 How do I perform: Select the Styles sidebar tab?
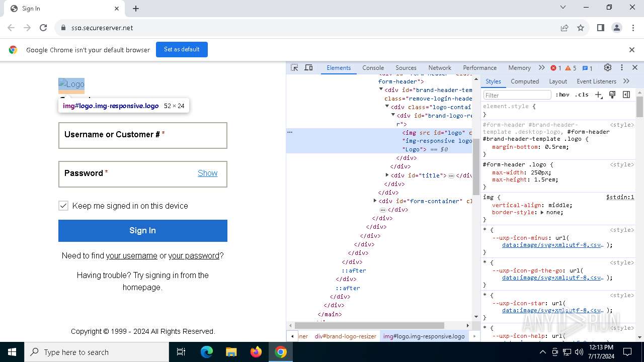(493, 81)
